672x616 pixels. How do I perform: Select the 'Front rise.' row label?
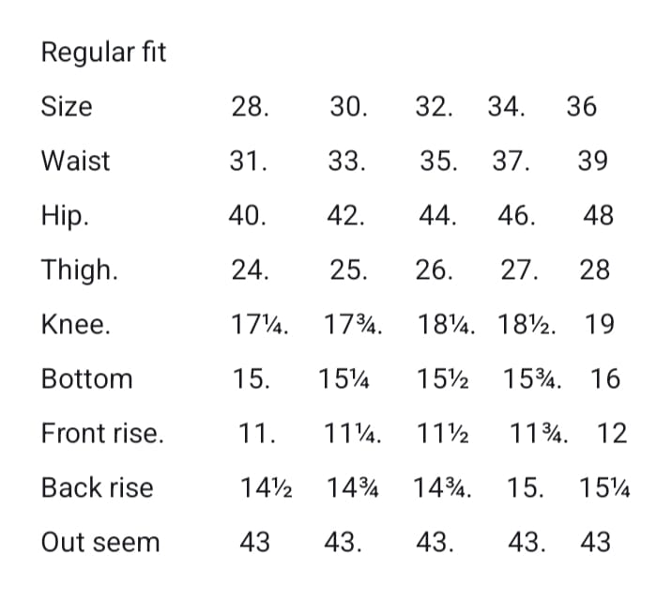tap(102, 434)
